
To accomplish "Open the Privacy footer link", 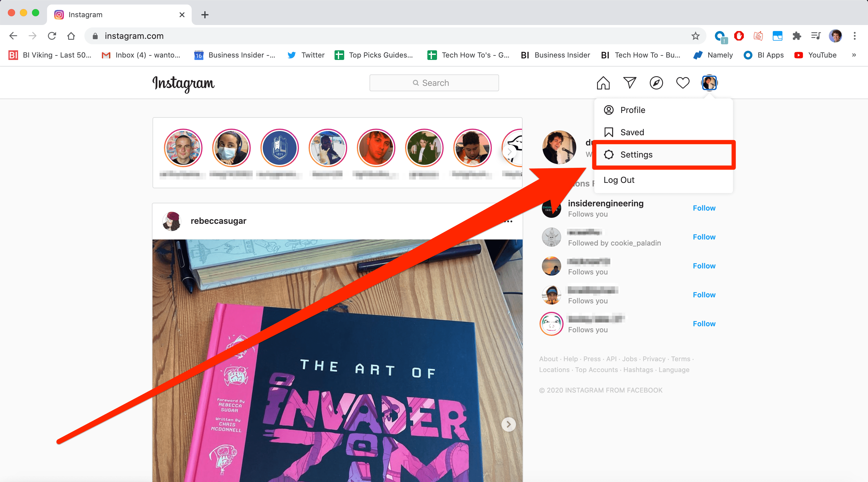I will coord(654,359).
